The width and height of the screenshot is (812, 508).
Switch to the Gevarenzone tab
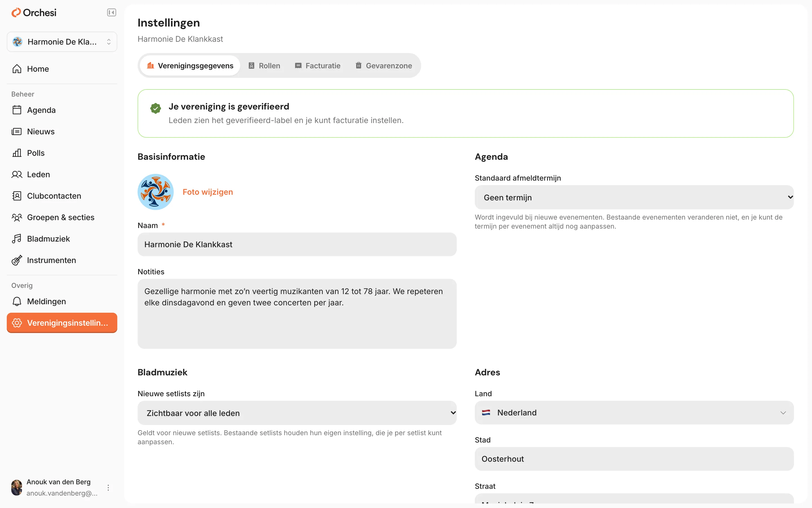384,65
